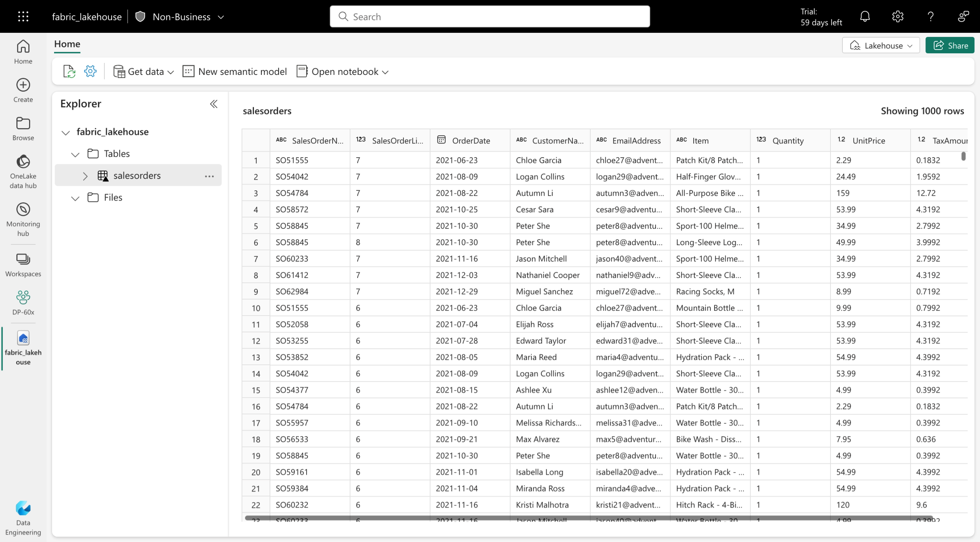Click the New semantic model button
This screenshot has height=542, width=980.
235,72
